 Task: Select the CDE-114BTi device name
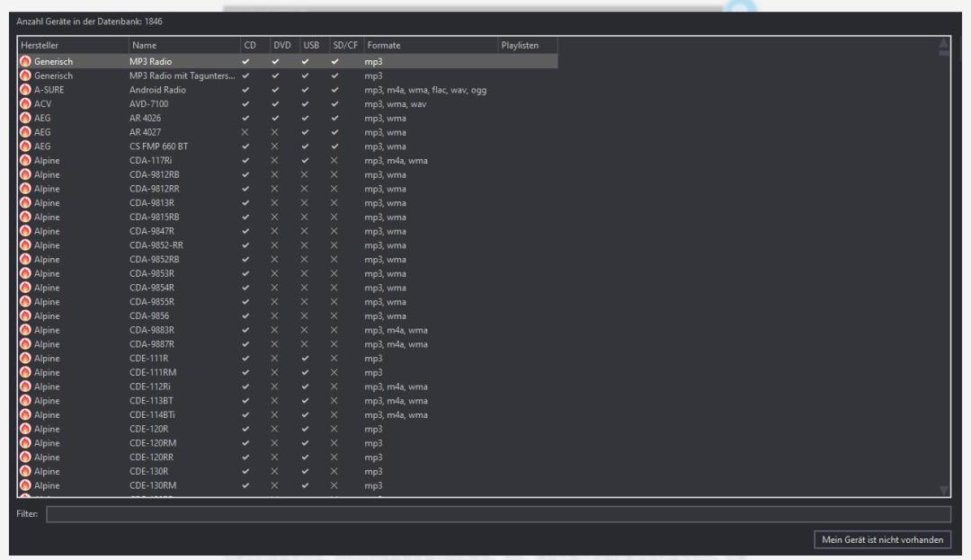(x=152, y=414)
